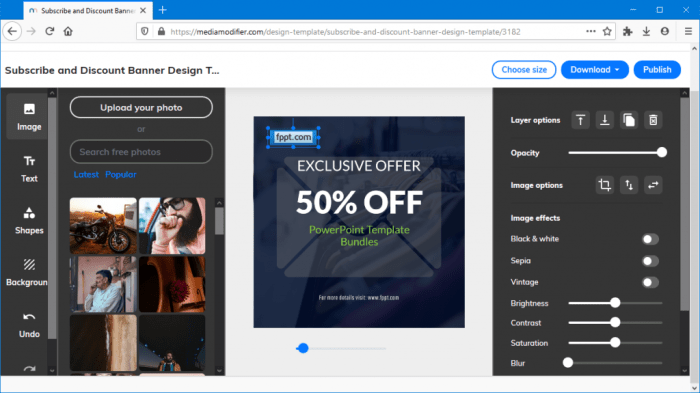Go to browser home page
This screenshot has width=700, height=393.
[68, 31]
